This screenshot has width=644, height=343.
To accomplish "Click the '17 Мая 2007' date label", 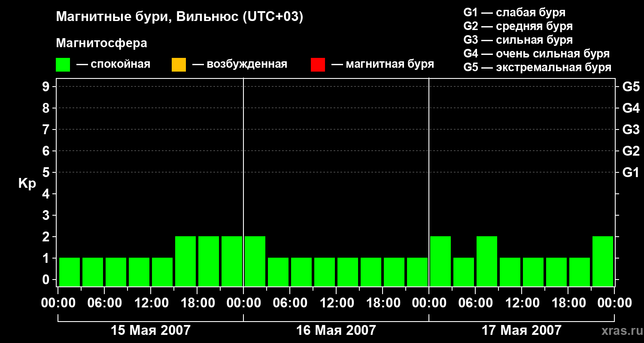I will pos(521,330).
